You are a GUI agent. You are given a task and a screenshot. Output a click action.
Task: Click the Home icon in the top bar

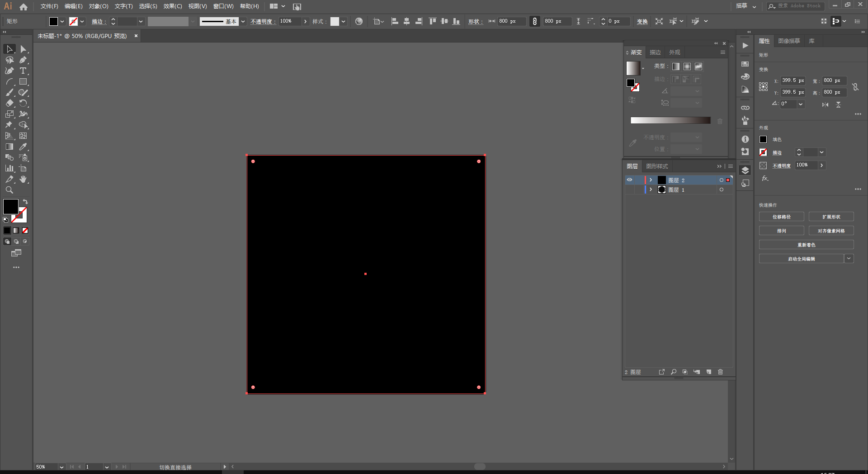tap(24, 6)
